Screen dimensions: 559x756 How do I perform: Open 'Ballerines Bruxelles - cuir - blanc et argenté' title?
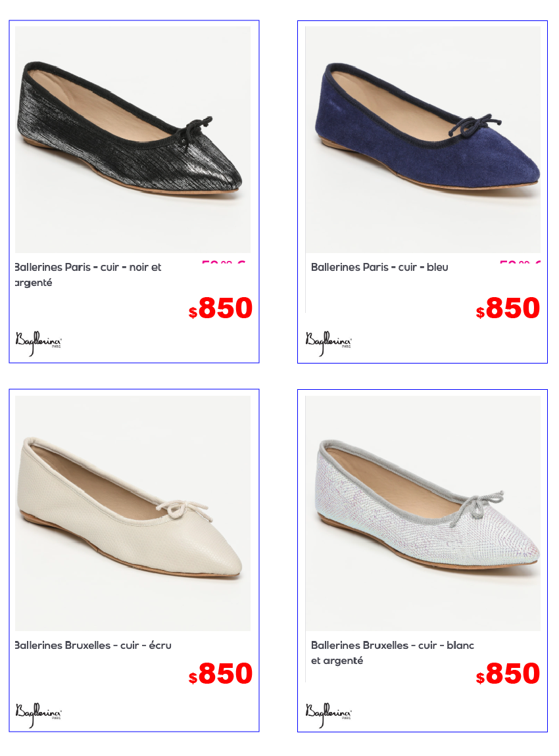pyautogui.click(x=393, y=653)
